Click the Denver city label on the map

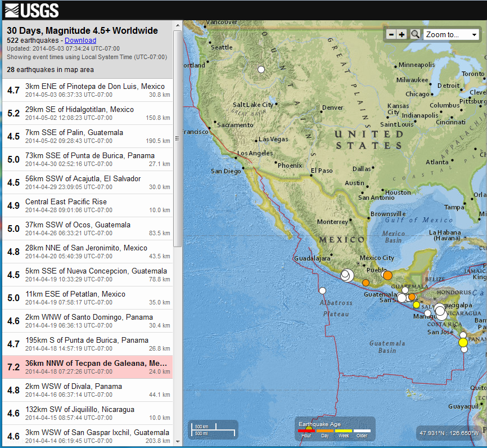tap(333, 107)
